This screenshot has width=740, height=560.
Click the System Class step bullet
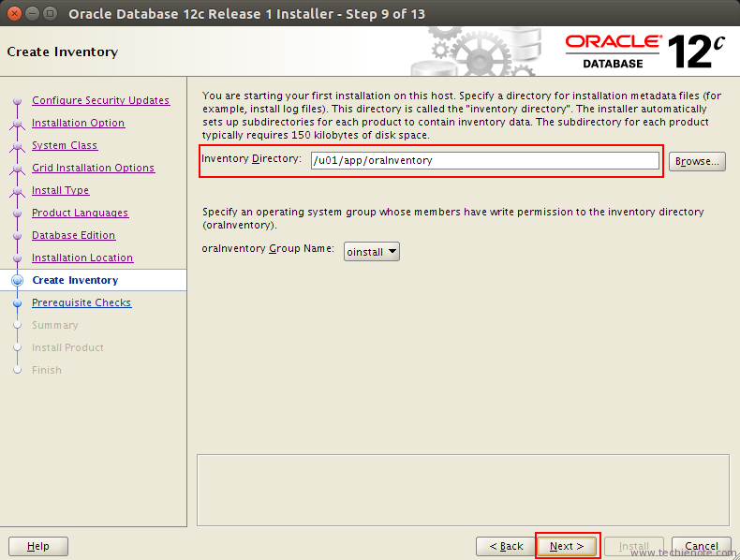pyautogui.click(x=18, y=147)
